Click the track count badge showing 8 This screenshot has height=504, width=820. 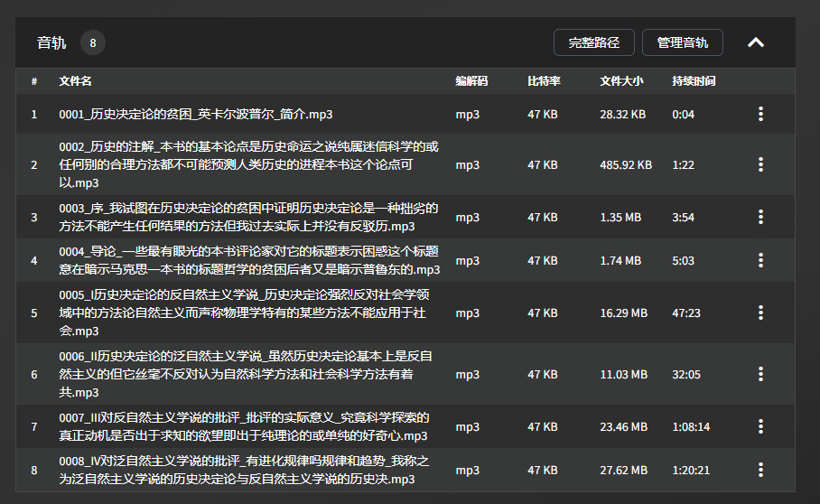(x=92, y=42)
